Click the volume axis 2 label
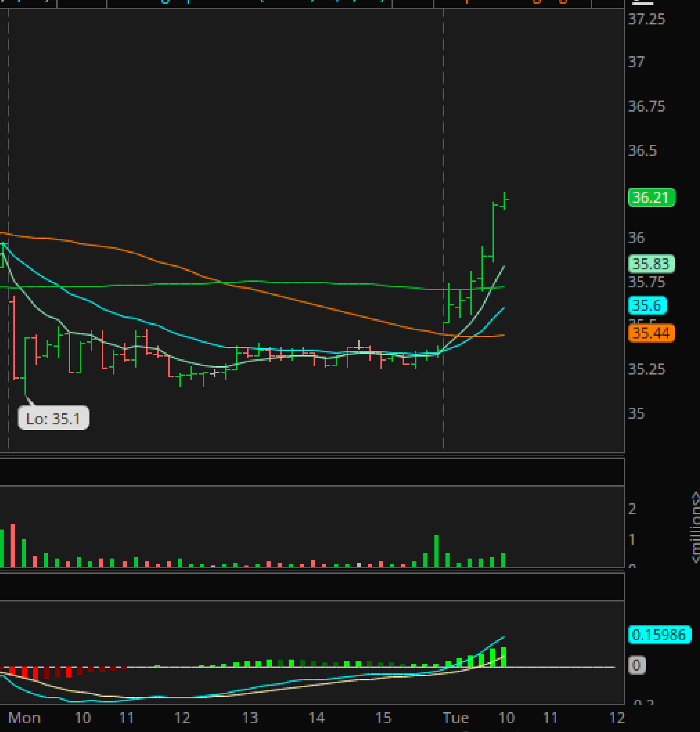 (633, 509)
